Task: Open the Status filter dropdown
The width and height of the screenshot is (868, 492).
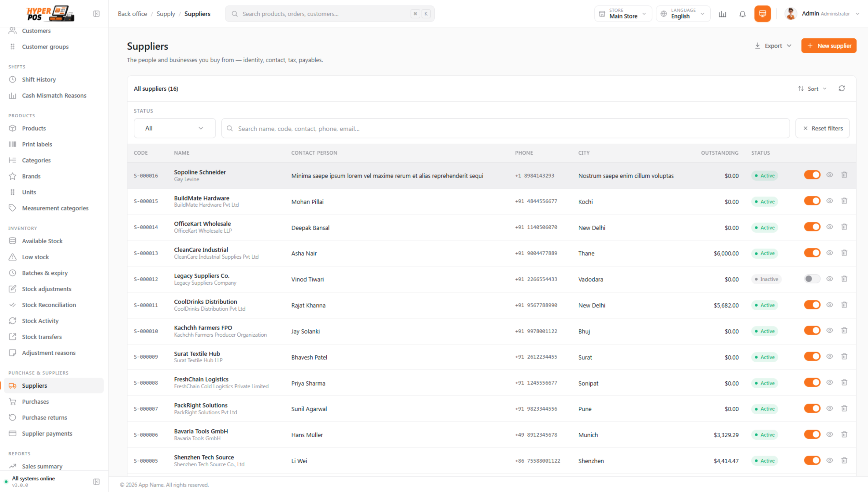Action: point(174,128)
